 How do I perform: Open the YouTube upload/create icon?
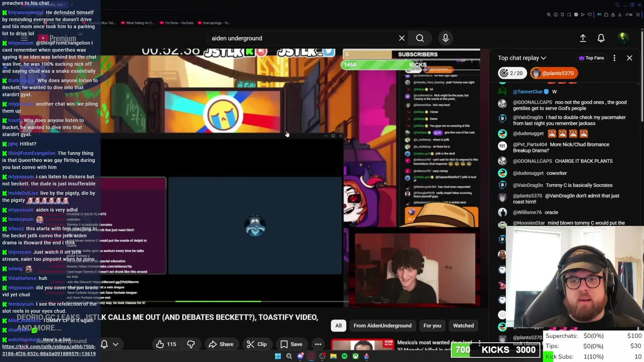point(583,38)
